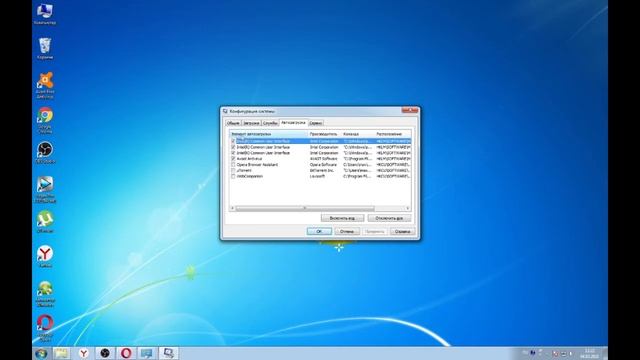
Task: Click the BitTorrent Inc. manufacturer cell
Action: point(322,170)
